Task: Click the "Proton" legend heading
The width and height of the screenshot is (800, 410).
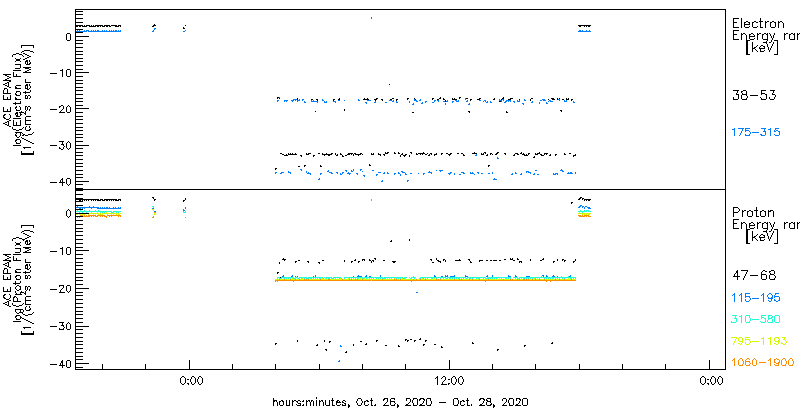Action: coord(753,213)
